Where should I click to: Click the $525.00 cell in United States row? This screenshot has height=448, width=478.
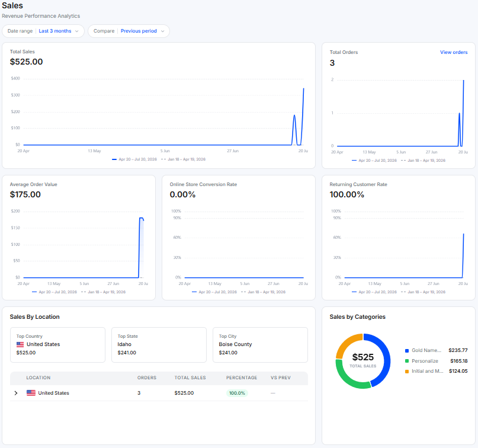point(184,393)
